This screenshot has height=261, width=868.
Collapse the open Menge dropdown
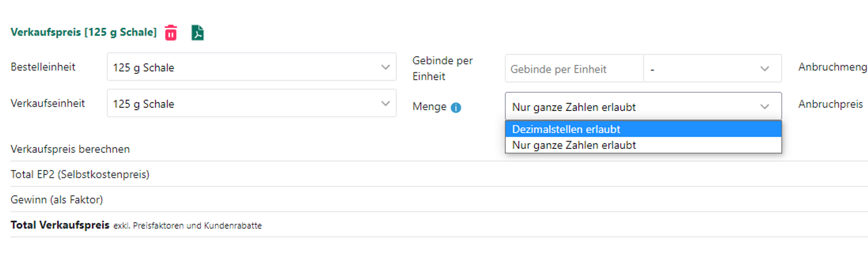point(643,106)
